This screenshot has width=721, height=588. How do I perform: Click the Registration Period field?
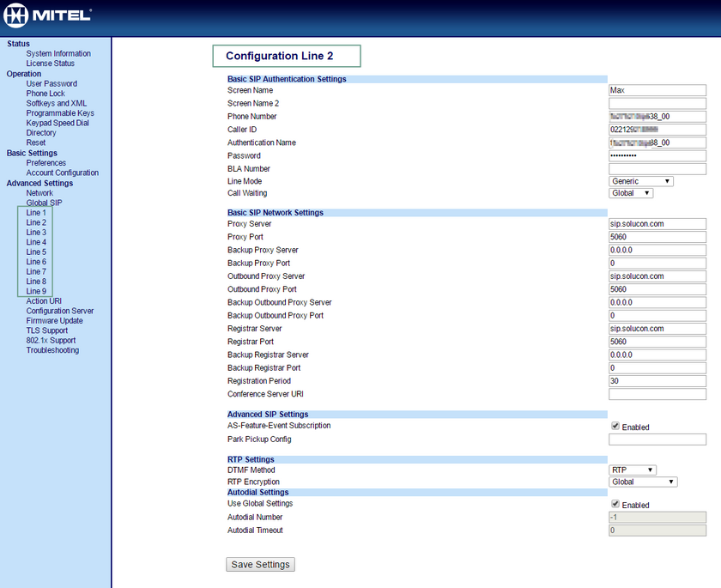click(657, 380)
